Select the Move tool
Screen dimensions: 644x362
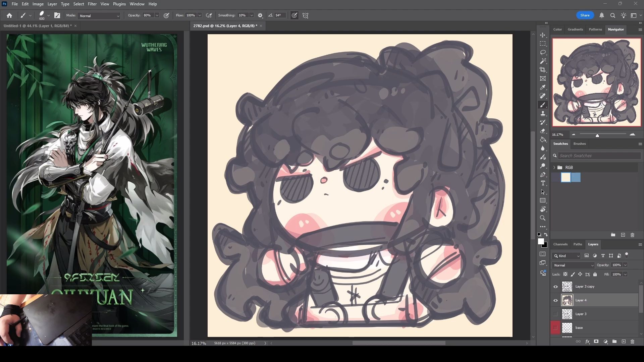coord(543,35)
